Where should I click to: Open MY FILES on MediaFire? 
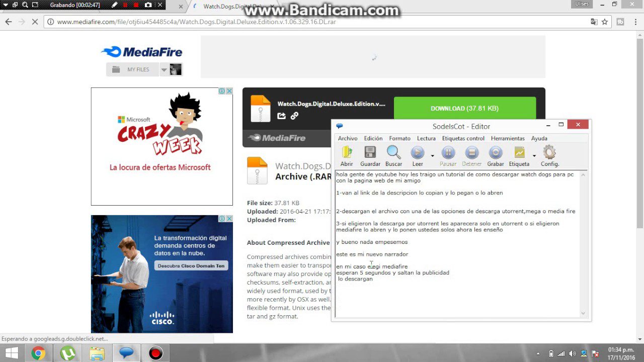point(132,69)
